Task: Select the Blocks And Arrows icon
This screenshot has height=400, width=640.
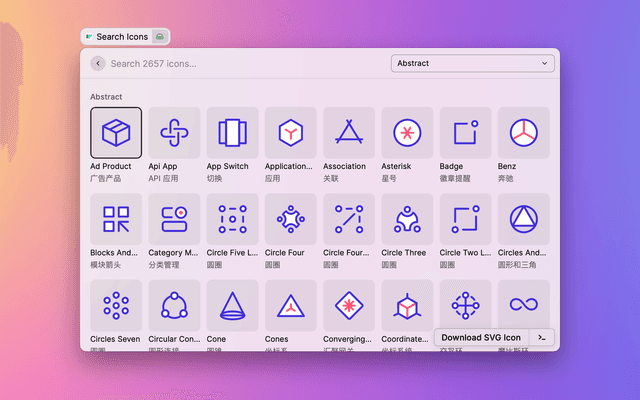Action: (116, 219)
